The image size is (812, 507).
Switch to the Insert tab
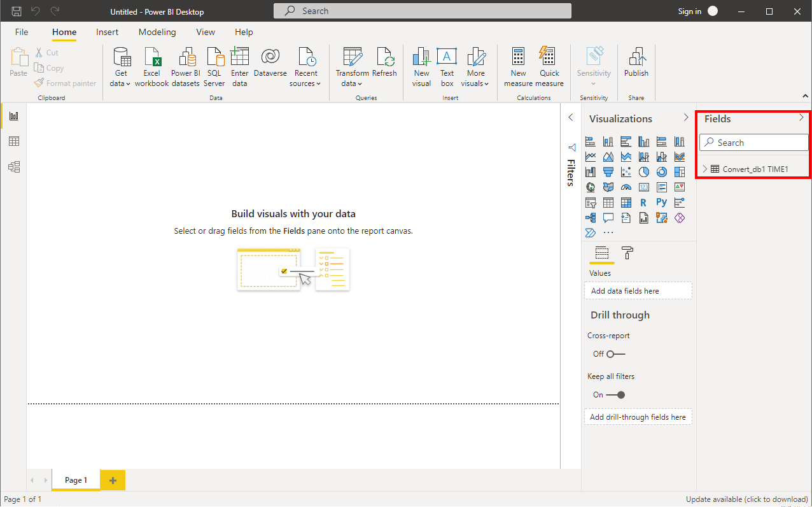[x=108, y=32]
